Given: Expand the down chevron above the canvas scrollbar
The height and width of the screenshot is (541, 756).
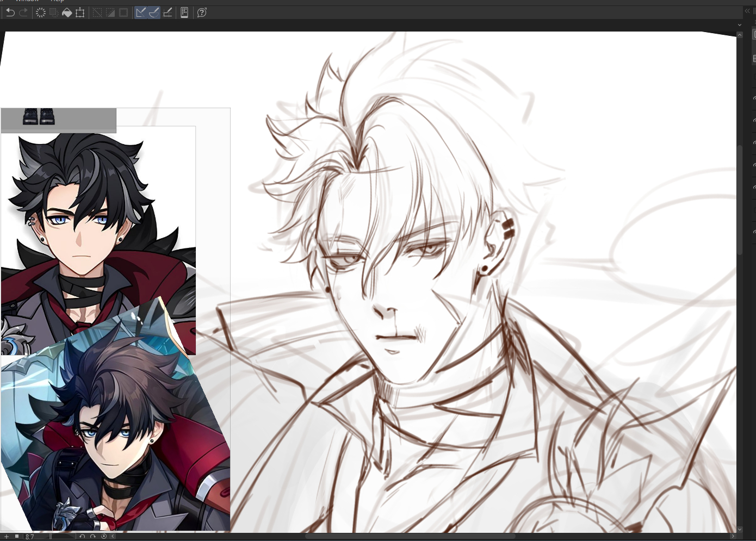Looking at the screenshot, I should [x=740, y=25].
